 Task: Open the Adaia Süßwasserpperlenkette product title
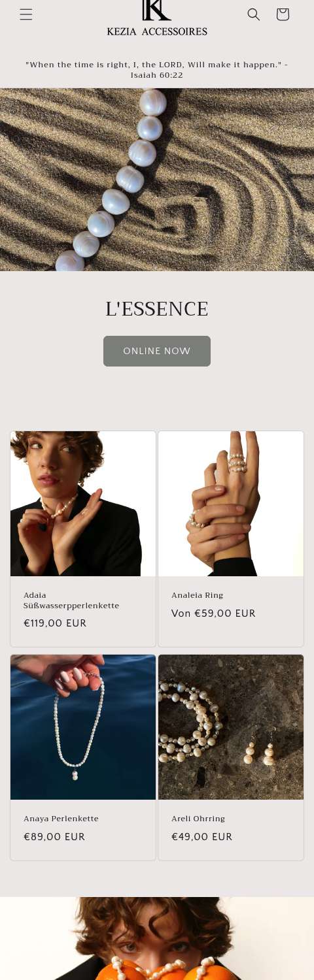(71, 600)
